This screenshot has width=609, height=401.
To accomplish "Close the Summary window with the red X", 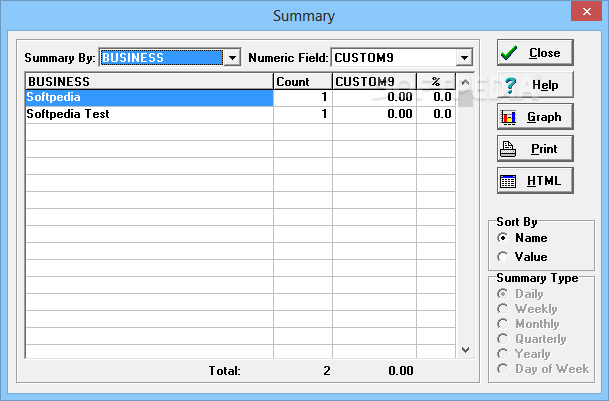I will click(586, 12).
